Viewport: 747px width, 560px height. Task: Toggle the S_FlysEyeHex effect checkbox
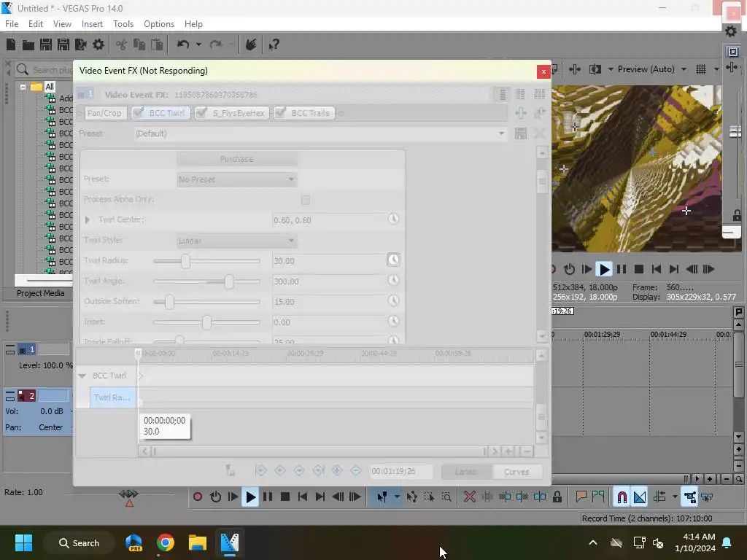(x=202, y=113)
